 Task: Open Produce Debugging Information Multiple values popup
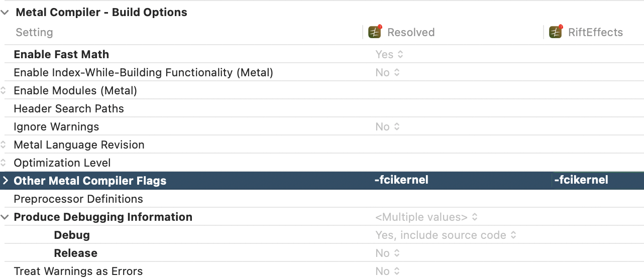426,217
